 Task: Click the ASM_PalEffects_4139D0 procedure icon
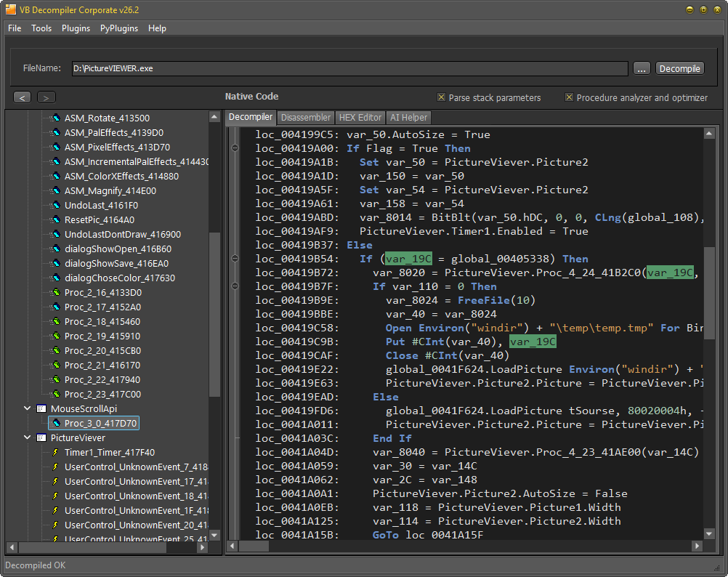[x=56, y=133]
